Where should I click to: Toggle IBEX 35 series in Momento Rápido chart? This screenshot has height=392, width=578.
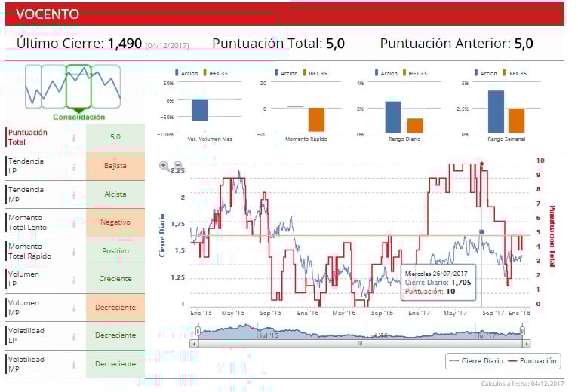pos(315,73)
